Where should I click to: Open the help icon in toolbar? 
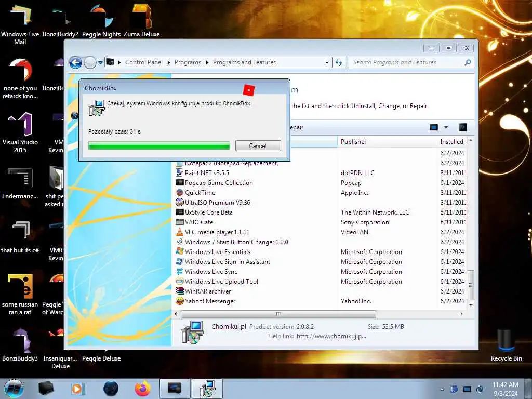(463, 127)
